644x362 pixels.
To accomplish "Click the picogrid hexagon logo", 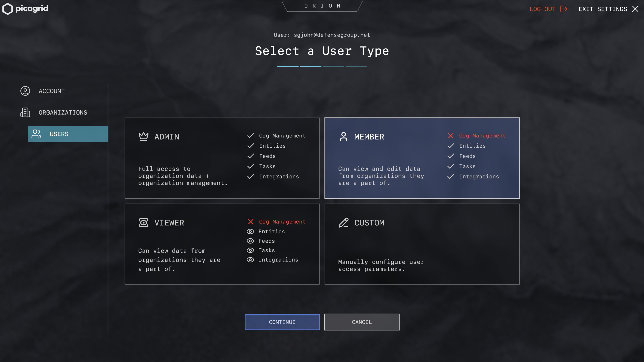I will [8, 9].
